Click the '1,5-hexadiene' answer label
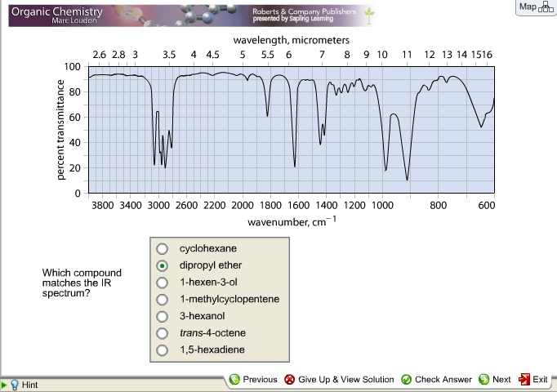This screenshot has height=392, width=557. 212,350
